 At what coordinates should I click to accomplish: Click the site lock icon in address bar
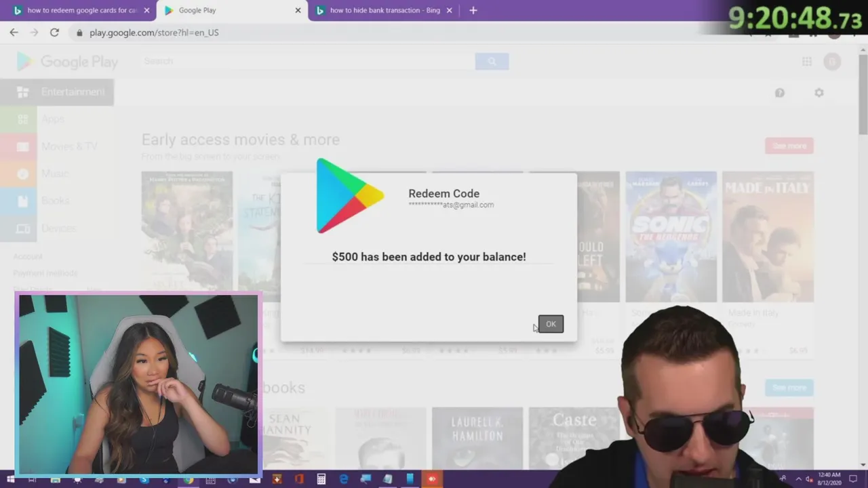point(79,33)
